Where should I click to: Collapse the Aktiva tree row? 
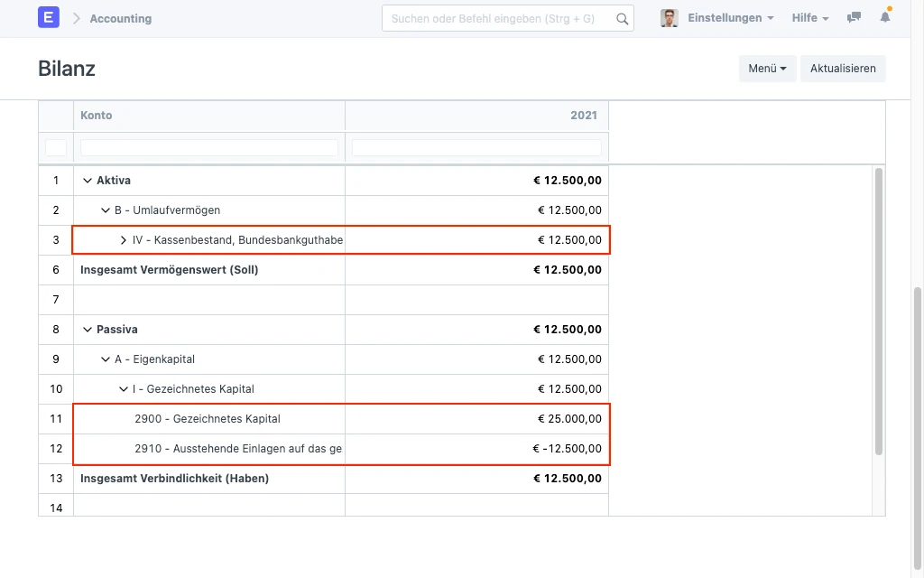(x=88, y=181)
